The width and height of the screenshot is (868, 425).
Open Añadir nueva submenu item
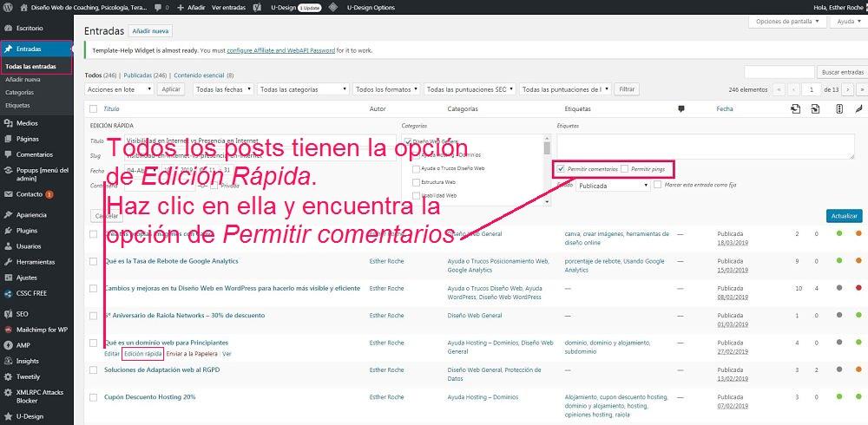[x=23, y=80]
